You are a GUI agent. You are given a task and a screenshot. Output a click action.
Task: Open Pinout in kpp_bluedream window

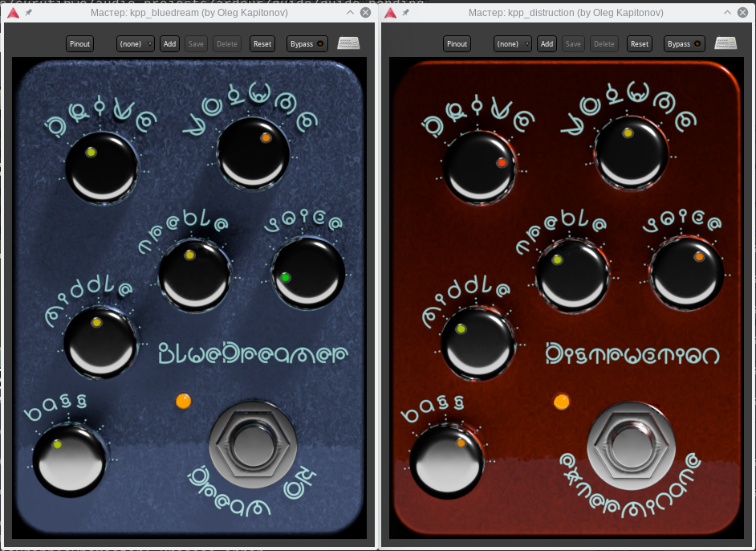pyautogui.click(x=79, y=44)
